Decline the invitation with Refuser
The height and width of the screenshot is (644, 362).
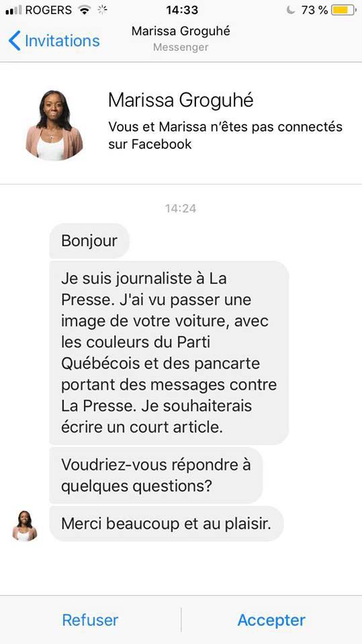[90, 620]
